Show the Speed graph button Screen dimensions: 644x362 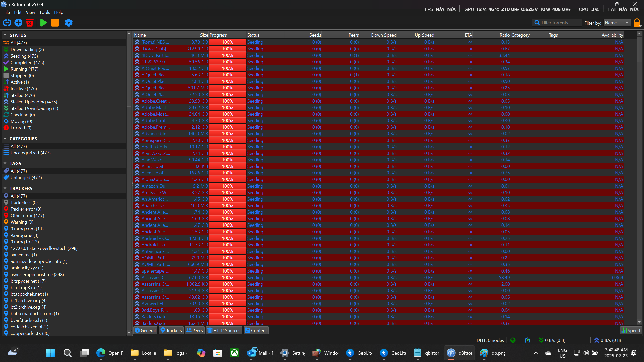(631, 330)
